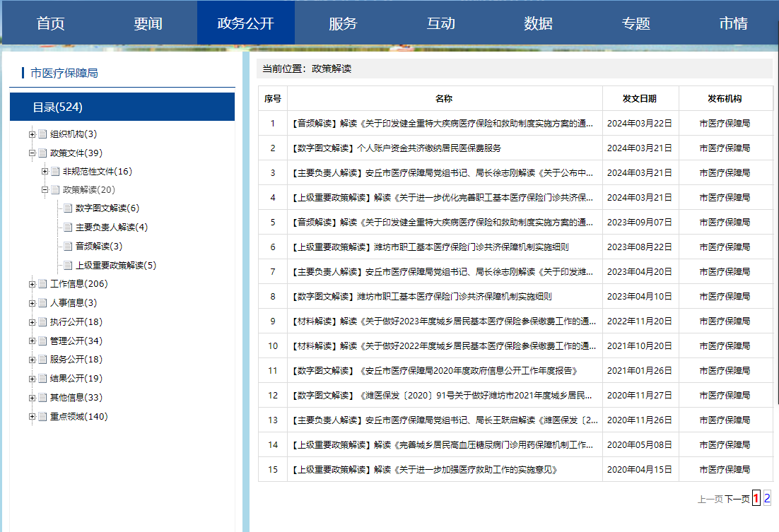The image size is (779, 532).
Task: Open the 潍医保发〔2020〕91号 article in row 12
Action: pos(442,396)
